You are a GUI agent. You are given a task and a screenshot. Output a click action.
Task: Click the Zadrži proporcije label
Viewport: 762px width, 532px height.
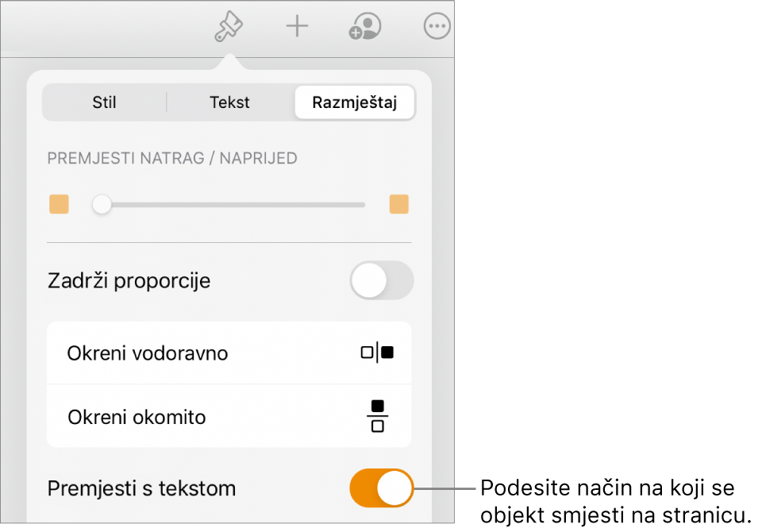click(x=129, y=281)
